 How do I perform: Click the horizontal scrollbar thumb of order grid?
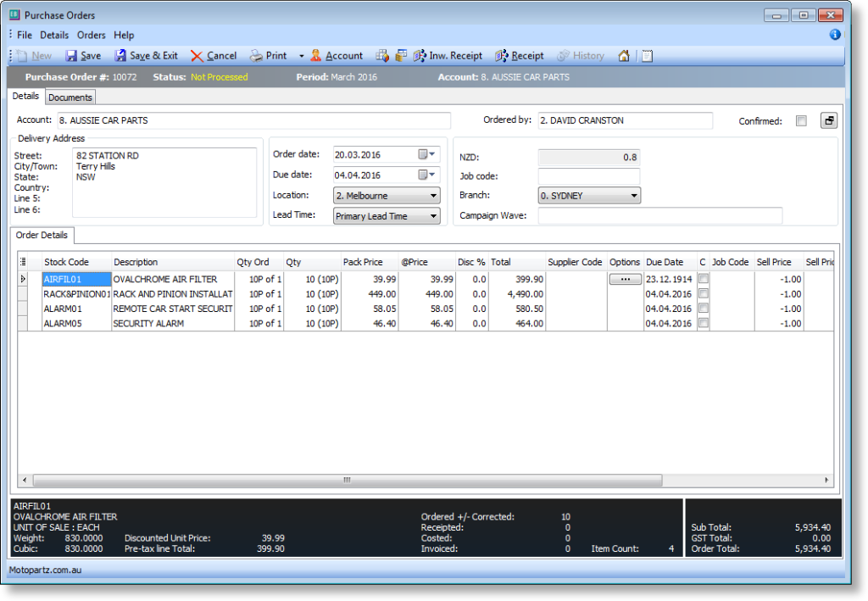[x=347, y=480]
